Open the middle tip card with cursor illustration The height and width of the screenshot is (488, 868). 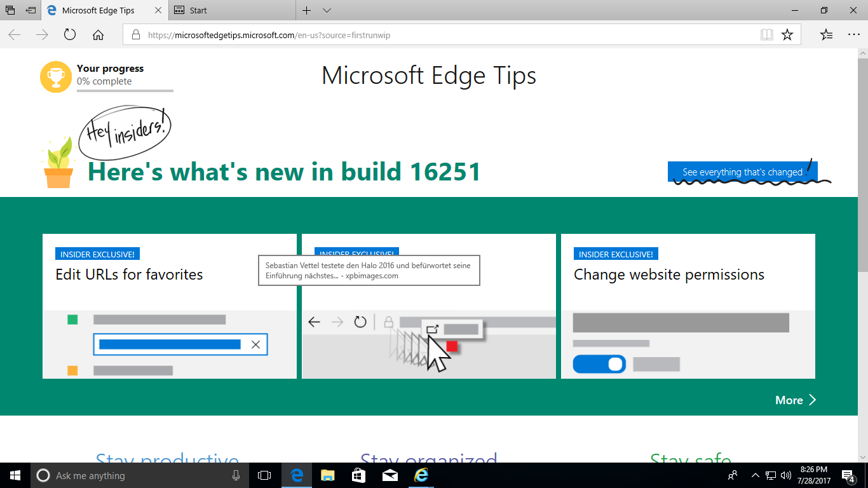(x=429, y=306)
